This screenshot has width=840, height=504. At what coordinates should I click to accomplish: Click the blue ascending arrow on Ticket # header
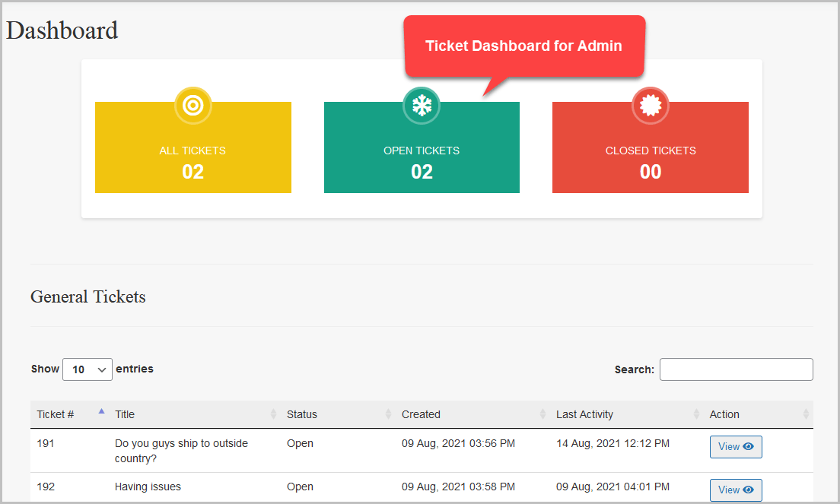click(100, 410)
